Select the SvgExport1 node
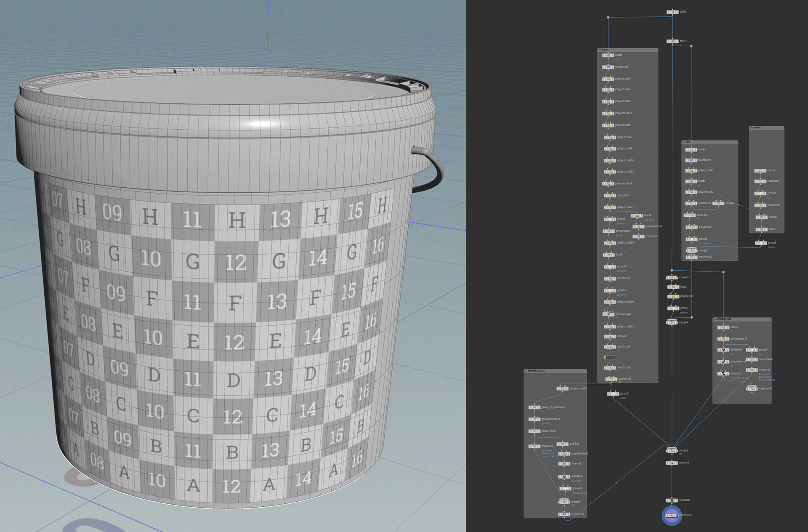Screen dimensions: 808x532 coord(752,388)
